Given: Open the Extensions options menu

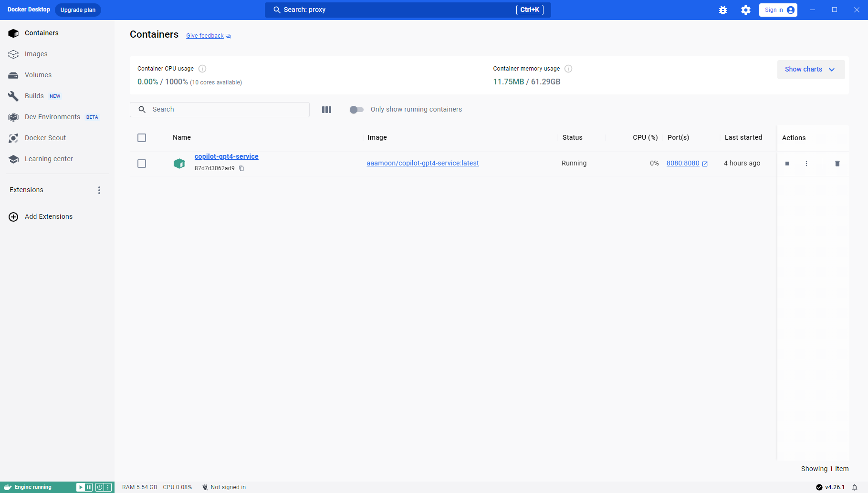Looking at the screenshot, I should click(x=99, y=190).
